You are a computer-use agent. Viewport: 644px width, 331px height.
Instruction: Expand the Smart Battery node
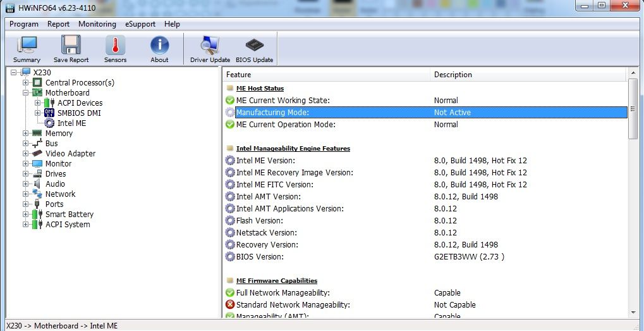click(x=26, y=214)
